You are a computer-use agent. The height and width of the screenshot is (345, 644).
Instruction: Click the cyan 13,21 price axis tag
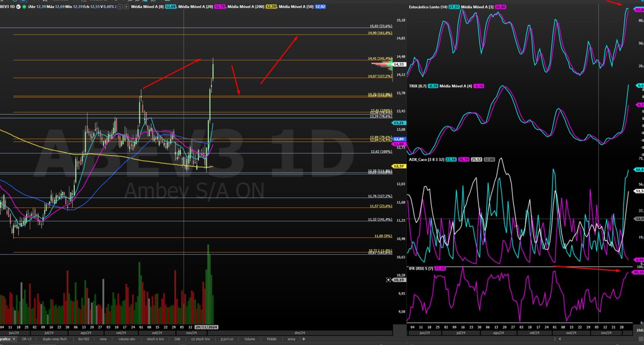400,123
